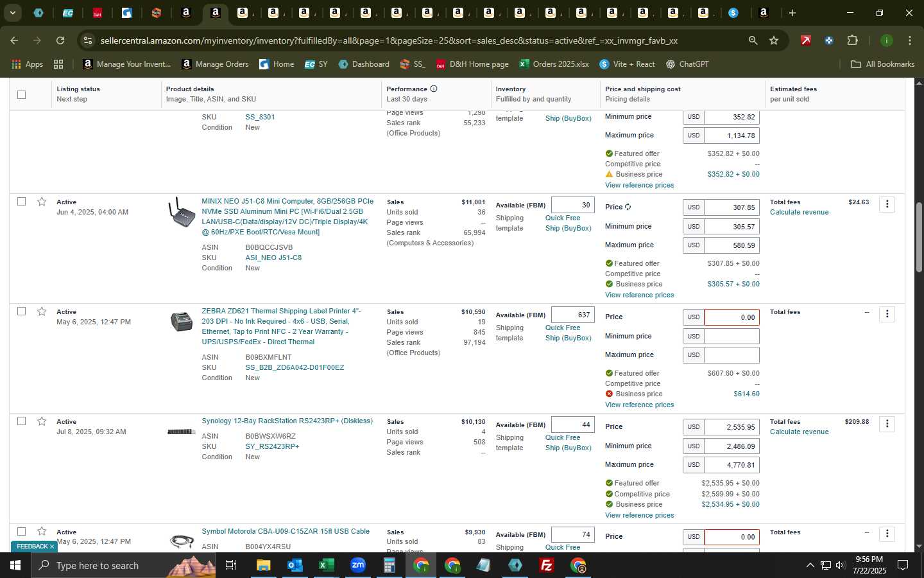View reference prices for ZEBRA ZD621

(639, 405)
